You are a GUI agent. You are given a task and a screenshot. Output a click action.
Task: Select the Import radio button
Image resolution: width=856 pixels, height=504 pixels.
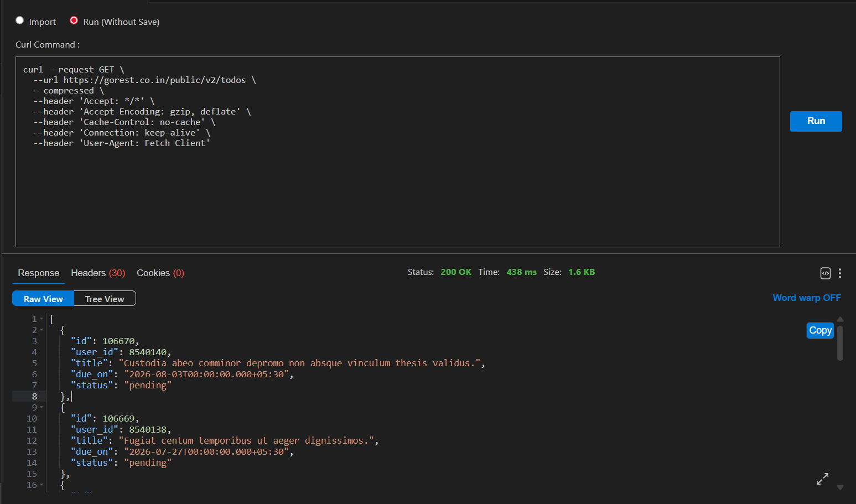[20, 20]
